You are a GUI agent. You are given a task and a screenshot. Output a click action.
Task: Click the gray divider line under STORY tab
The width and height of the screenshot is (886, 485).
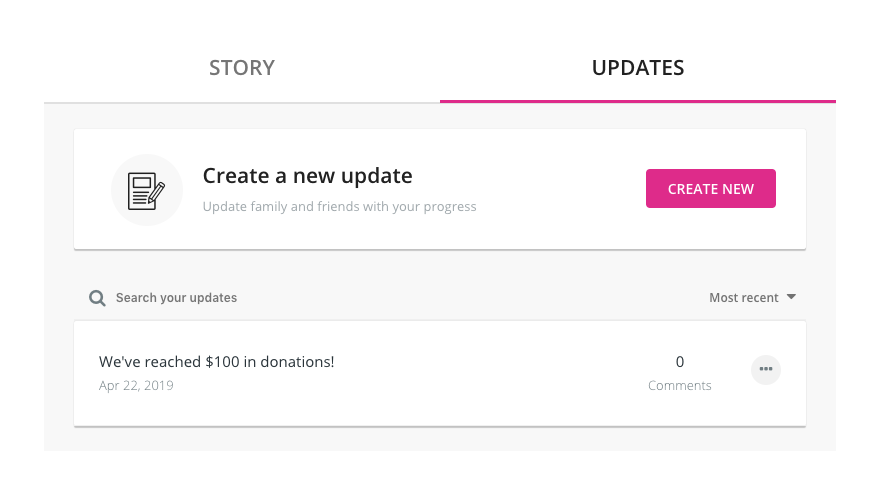(242, 102)
